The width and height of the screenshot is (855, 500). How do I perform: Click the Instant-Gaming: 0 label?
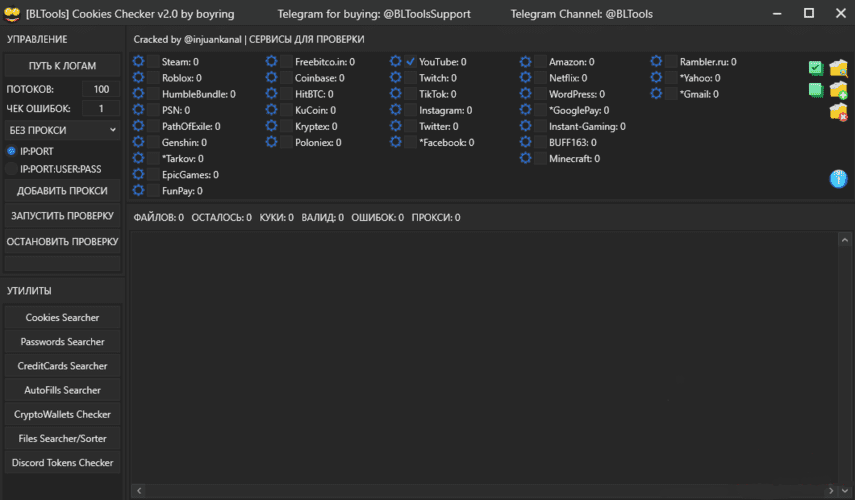587,126
